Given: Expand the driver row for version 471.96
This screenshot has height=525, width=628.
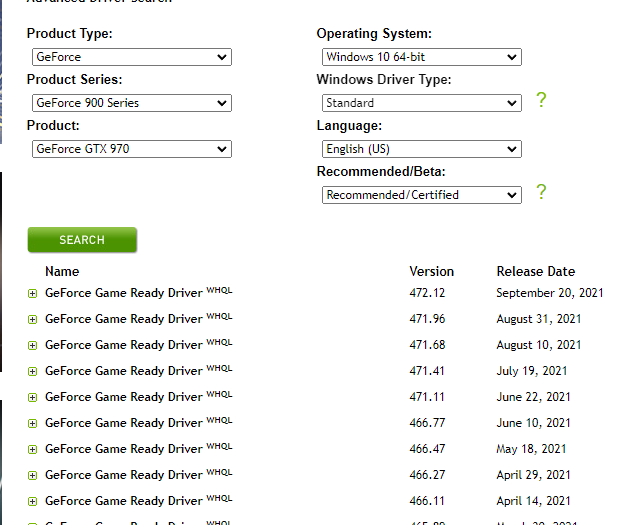Looking at the screenshot, I should (x=32, y=320).
